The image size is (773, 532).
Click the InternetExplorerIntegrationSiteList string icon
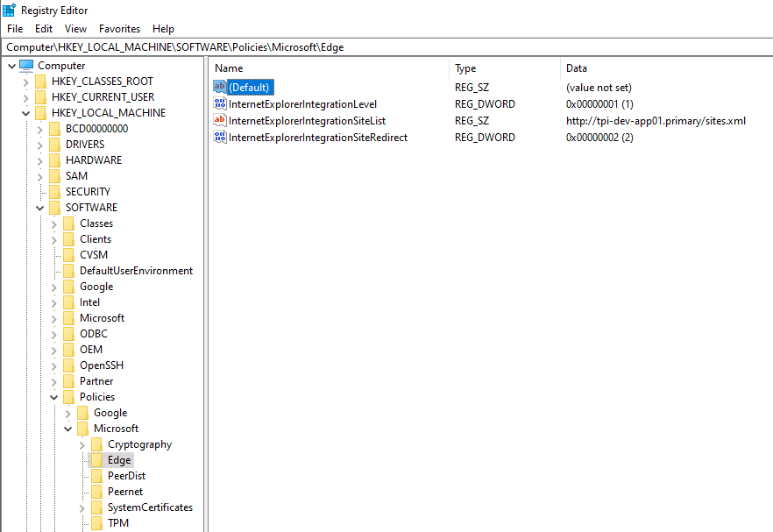click(x=219, y=120)
